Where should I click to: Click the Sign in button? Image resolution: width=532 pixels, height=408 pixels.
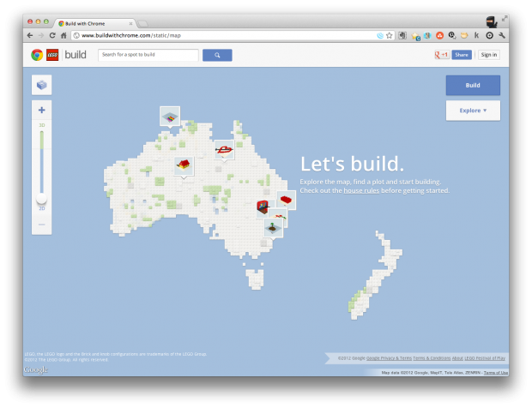pos(488,55)
